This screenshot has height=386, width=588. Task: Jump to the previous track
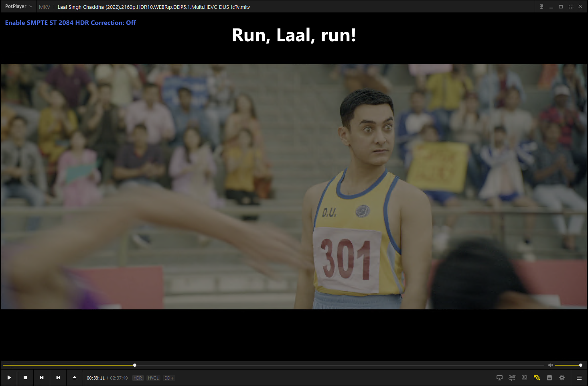(42, 378)
